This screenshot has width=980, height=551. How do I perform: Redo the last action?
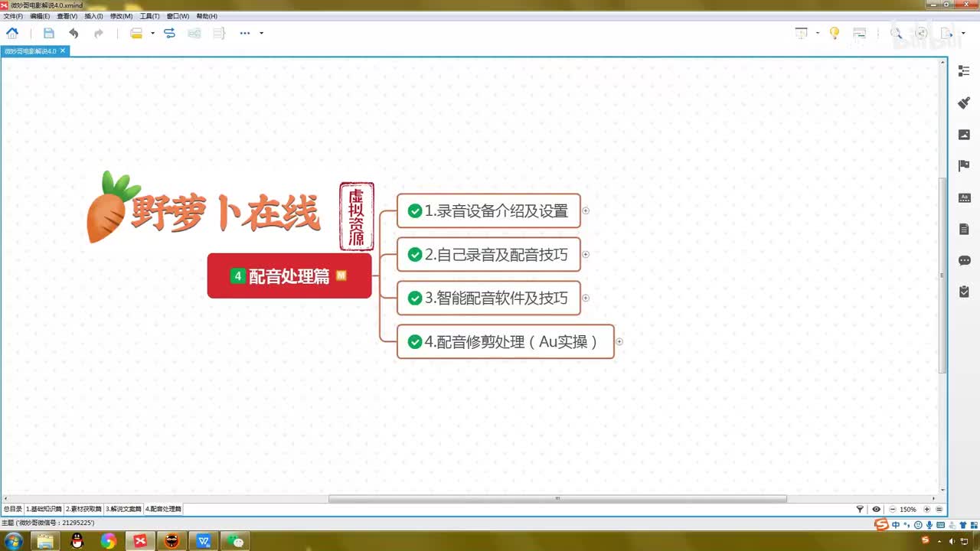coord(99,33)
